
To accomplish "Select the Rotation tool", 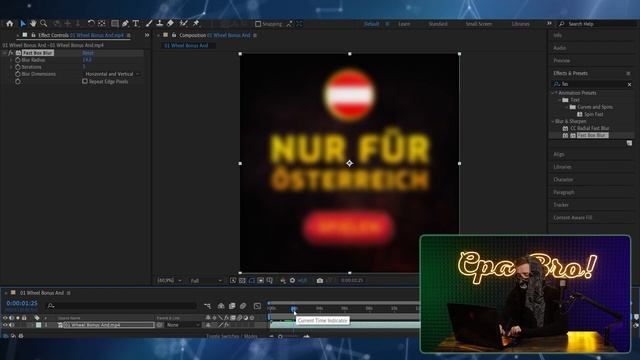I will (91, 24).
